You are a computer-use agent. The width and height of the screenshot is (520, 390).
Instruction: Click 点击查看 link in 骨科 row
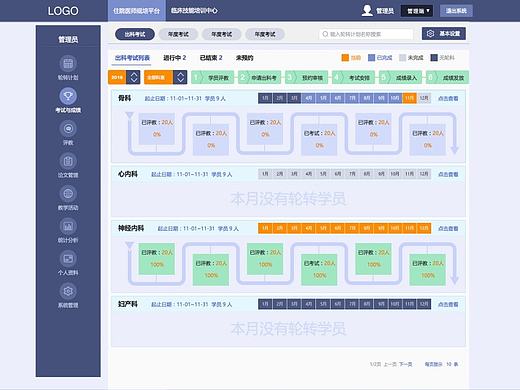pyautogui.click(x=448, y=99)
